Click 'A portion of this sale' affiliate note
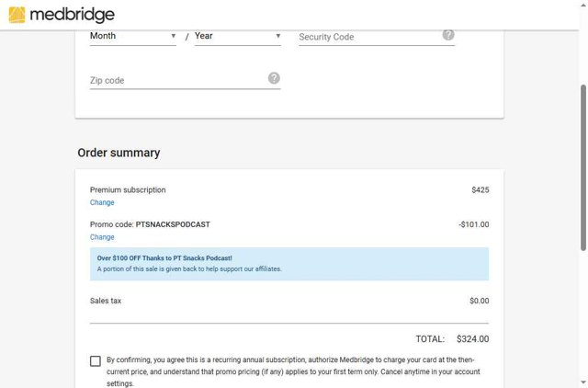 click(x=189, y=269)
